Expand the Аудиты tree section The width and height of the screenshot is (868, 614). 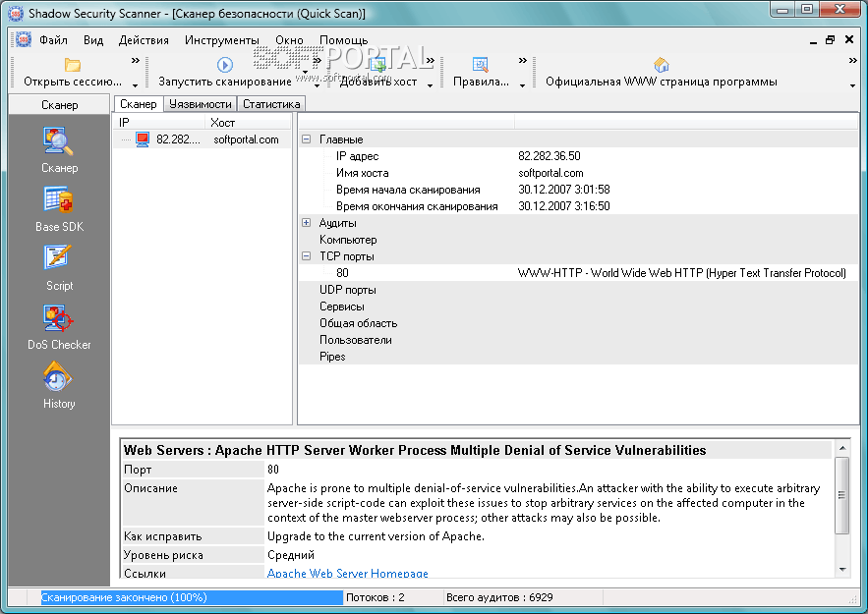coord(306,222)
